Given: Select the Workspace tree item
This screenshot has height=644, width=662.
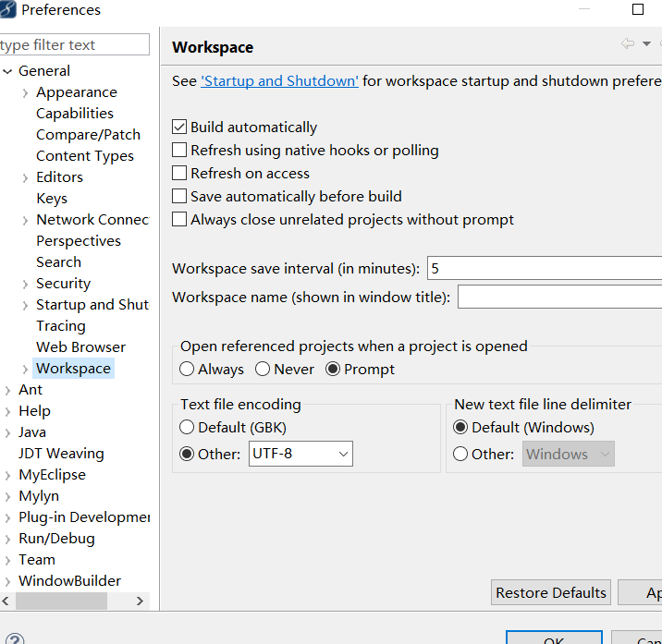Looking at the screenshot, I should [73, 369].
